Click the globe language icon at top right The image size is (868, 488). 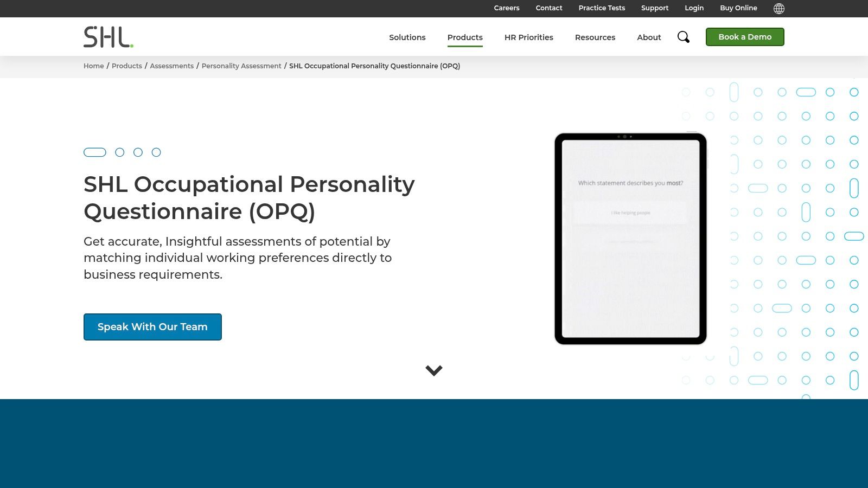pos(779,8)
